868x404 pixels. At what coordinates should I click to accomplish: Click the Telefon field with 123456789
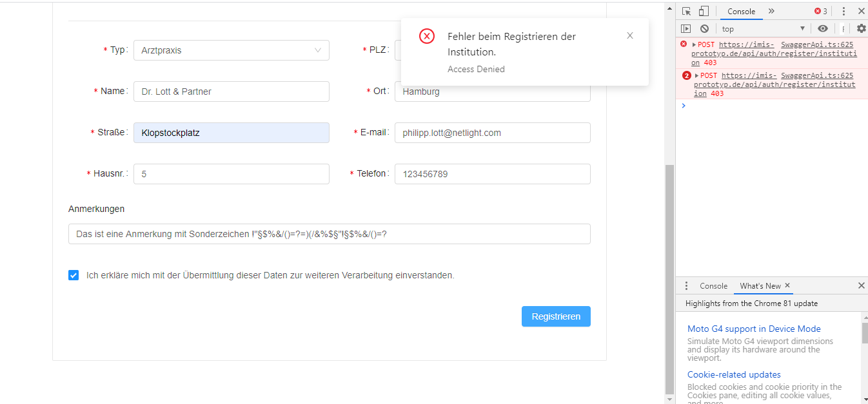[493, 174]
